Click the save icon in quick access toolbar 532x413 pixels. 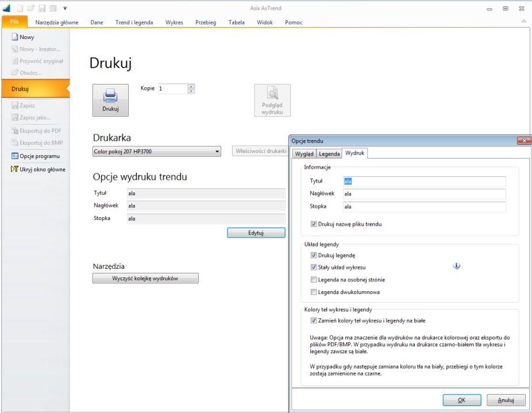point(42,8)
